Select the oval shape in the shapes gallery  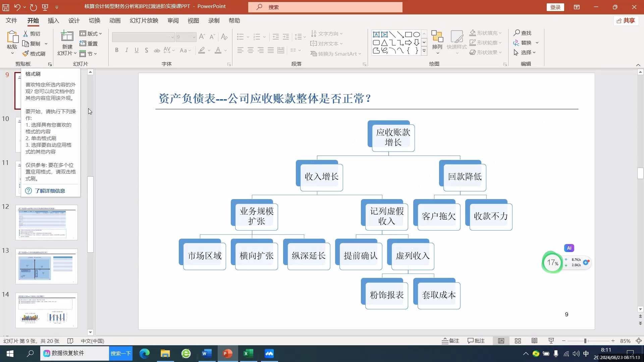click(x=416, y=34)
